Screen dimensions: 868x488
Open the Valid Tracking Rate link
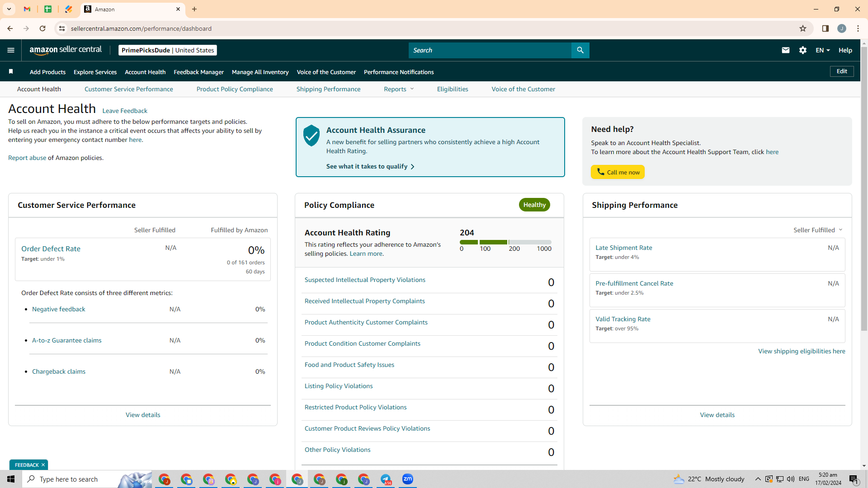click(x=623, y=319)
